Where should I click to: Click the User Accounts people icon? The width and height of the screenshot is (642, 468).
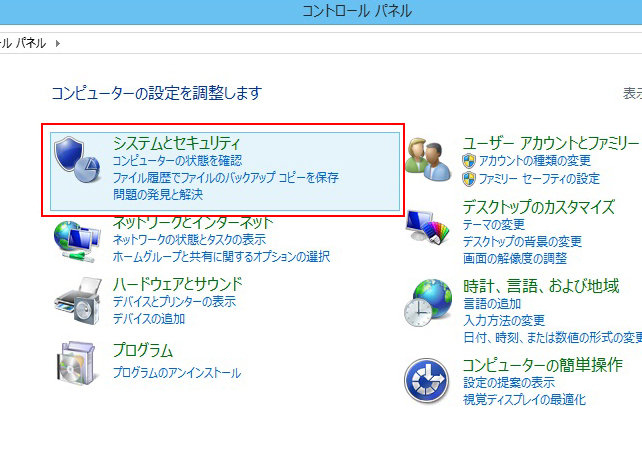430,161
